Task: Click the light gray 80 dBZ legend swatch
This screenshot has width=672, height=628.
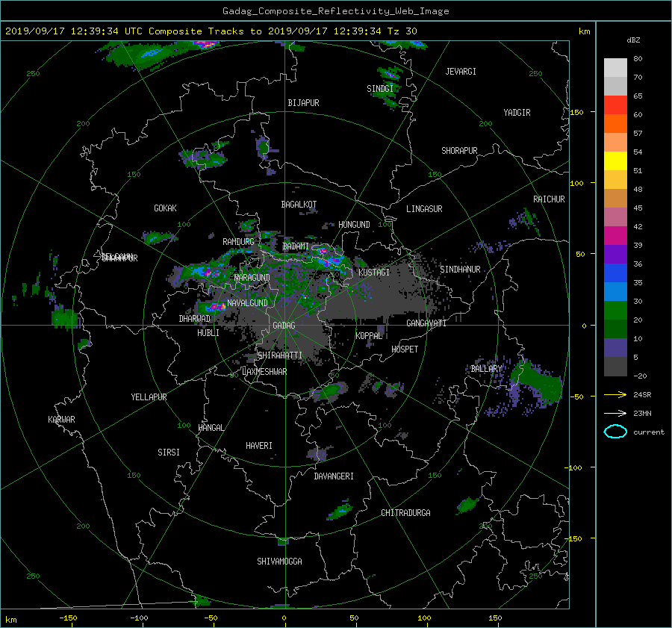Action: tap(615, 67)
